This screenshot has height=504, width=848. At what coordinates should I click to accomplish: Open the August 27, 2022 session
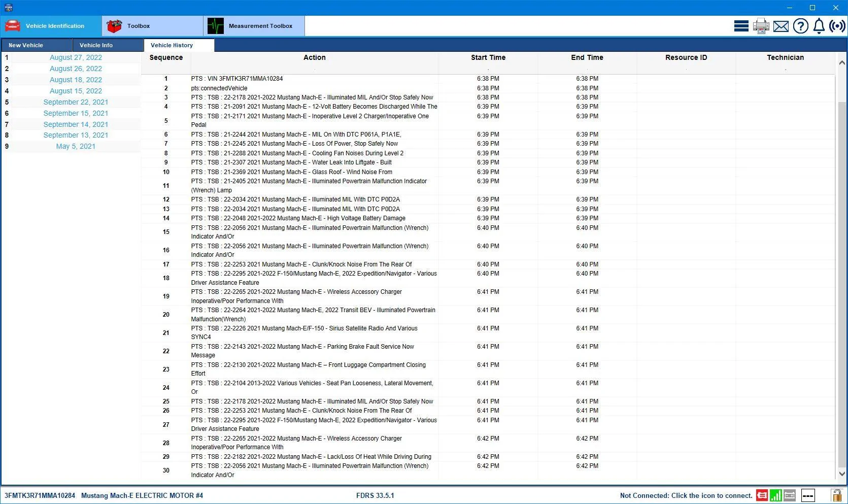click(x=76, y=57)
